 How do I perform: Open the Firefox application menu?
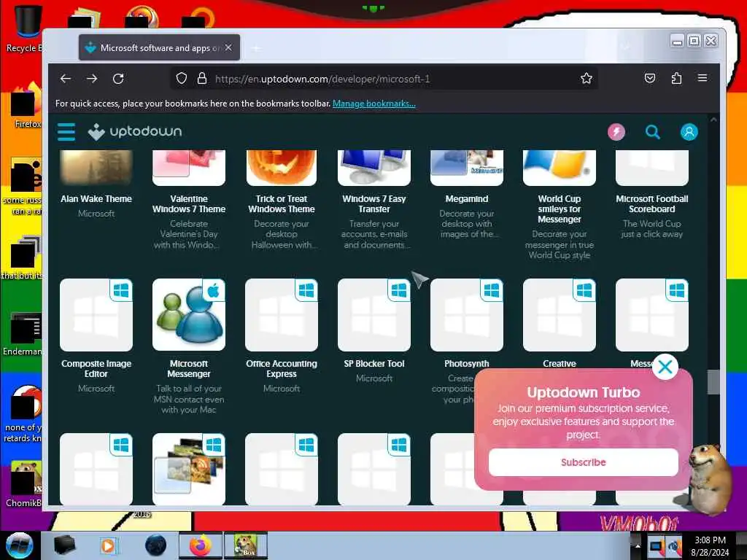coord(703,77)
